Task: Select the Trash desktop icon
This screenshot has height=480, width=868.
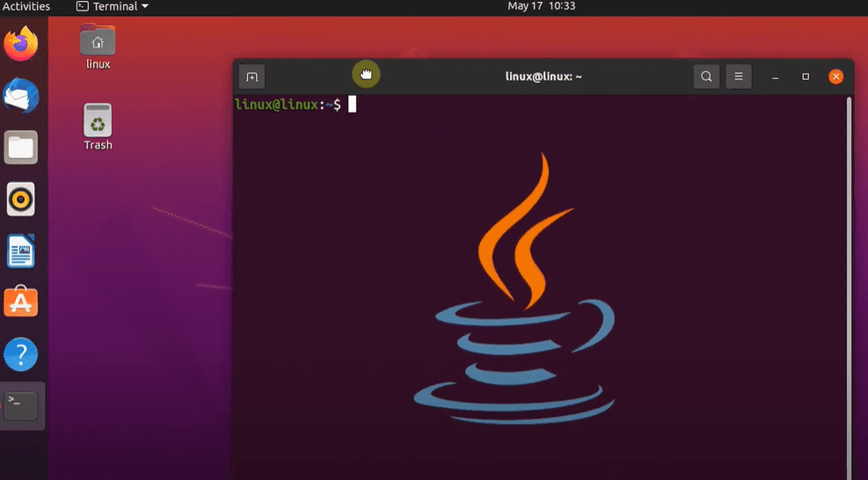Action: tap(98, 121)
